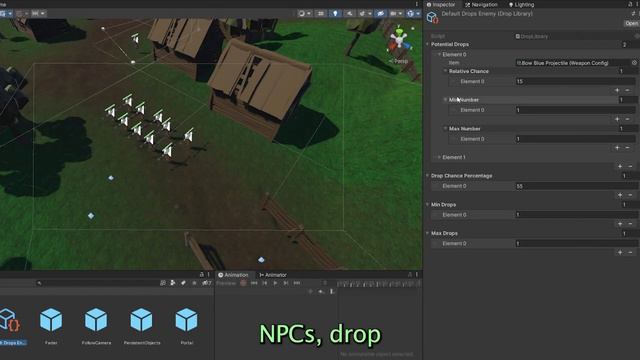The image size is (640, 360).
Task: Collapse the Min Number foldout
Action: point(445,100)
